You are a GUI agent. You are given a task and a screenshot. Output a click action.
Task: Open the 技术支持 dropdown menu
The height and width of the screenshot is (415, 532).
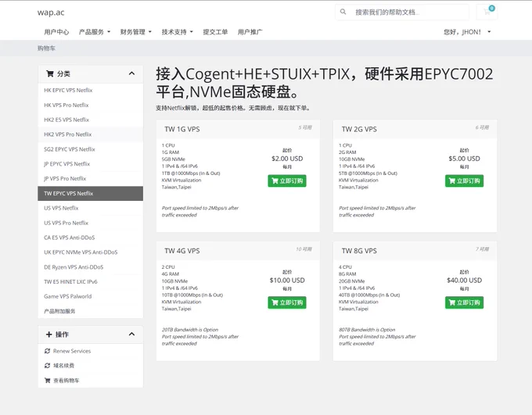click(x=177, y=32)
